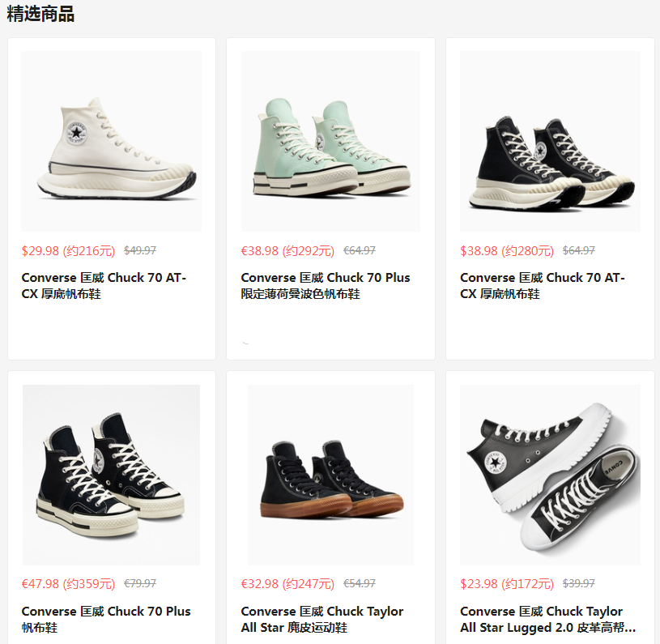Click the €47.98 (约359元) sale price
Screen dimensions: 660x644
click(68, 584)
